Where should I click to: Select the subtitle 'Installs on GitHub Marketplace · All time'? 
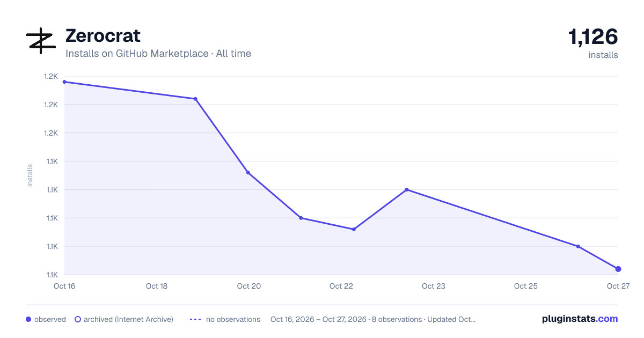click(158, 54)
